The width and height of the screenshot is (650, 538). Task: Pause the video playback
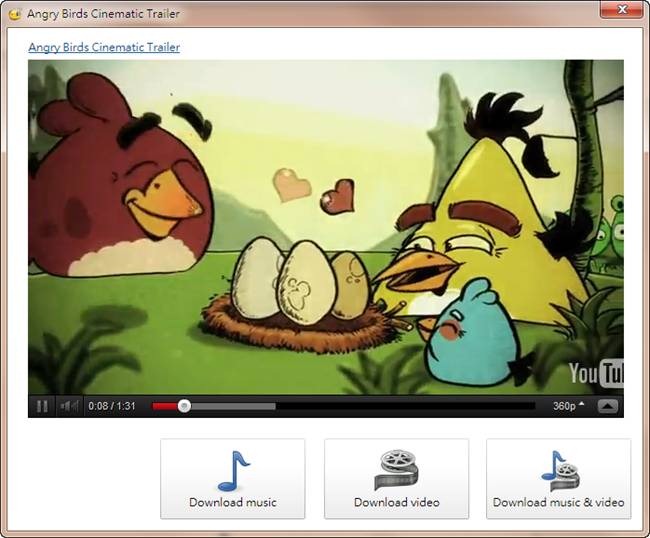(42, 406)
